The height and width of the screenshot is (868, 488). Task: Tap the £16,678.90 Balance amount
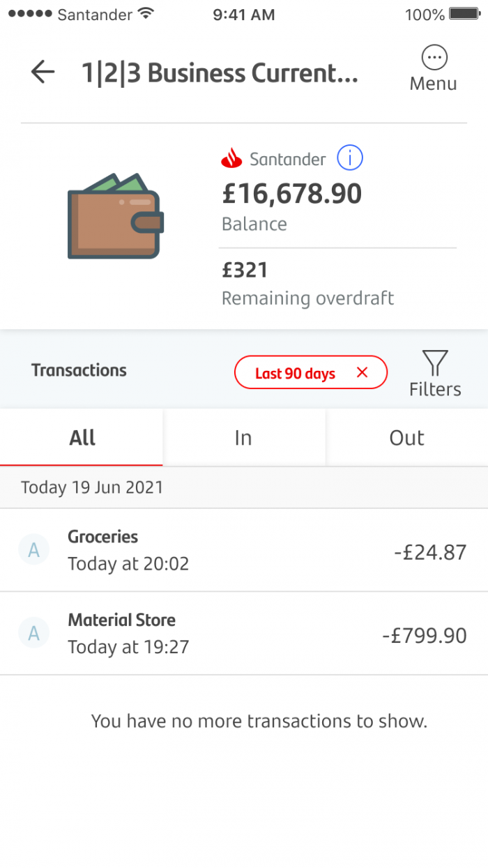[291, 194]
